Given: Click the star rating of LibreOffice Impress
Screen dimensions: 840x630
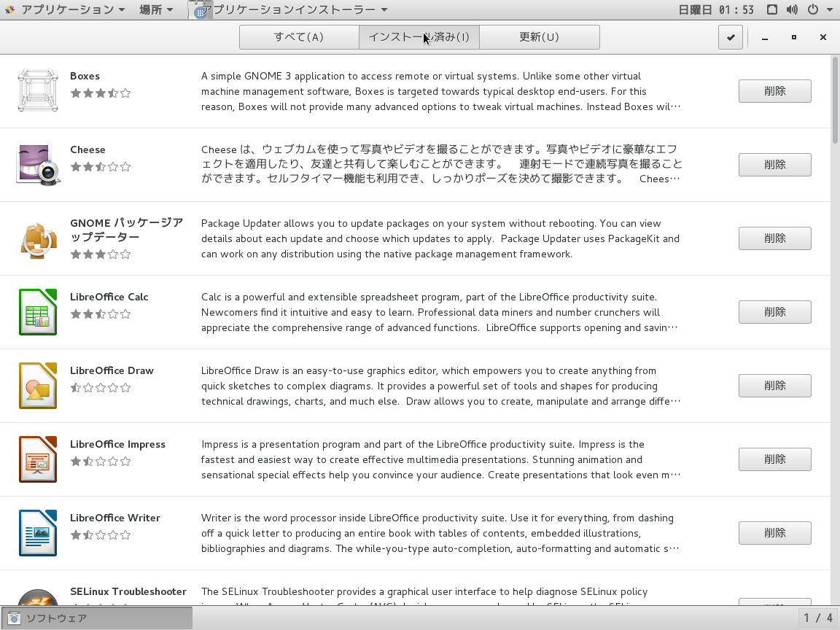Looking at the screenshot, I should pos(100,462).
